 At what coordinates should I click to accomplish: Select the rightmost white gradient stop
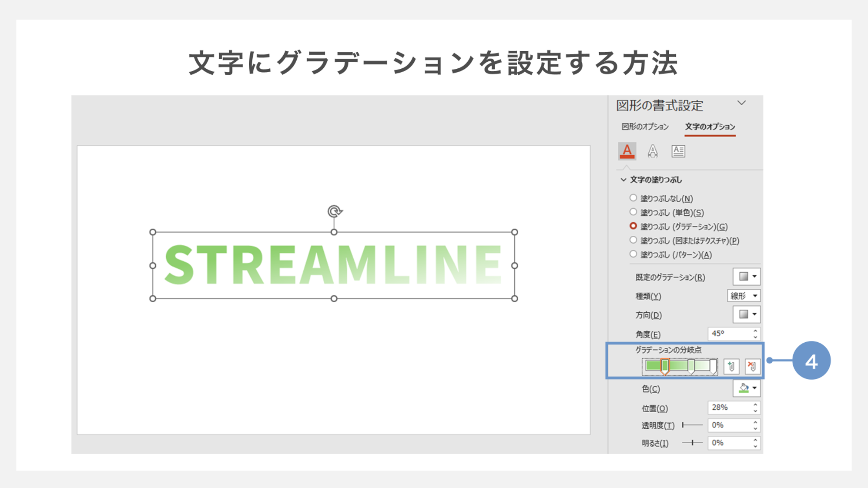coord(713,366)
